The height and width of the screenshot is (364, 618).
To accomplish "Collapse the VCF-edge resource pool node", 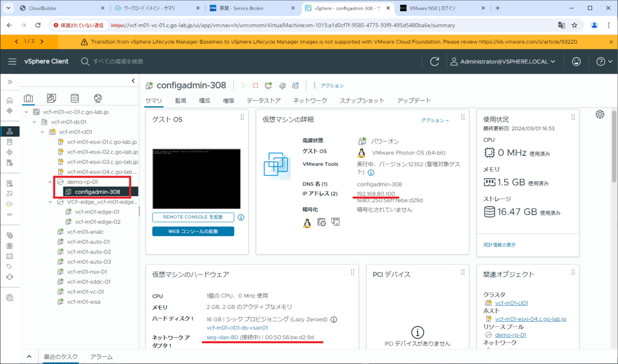I will pos(51,202).
